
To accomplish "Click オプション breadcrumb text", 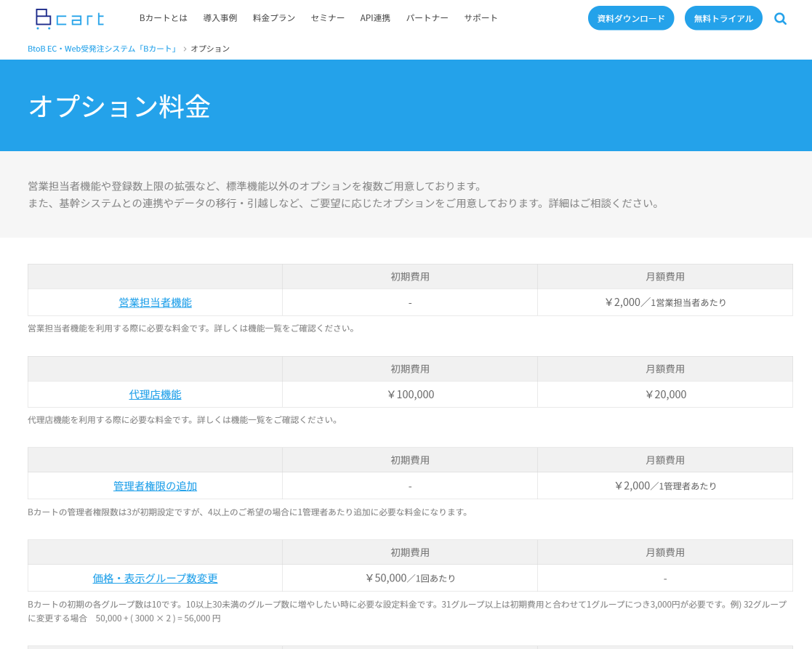I will tap(210, 49).
